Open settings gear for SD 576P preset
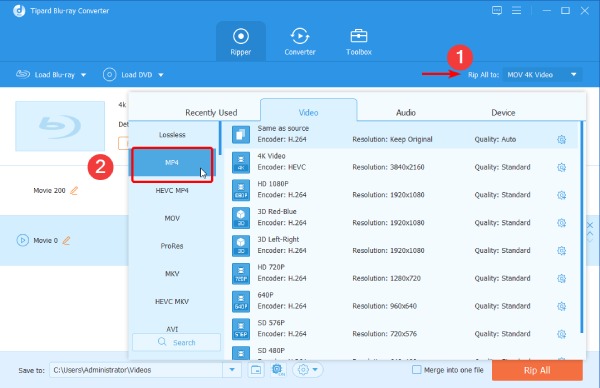The image size is (600, 388). [x=561, y=334]
